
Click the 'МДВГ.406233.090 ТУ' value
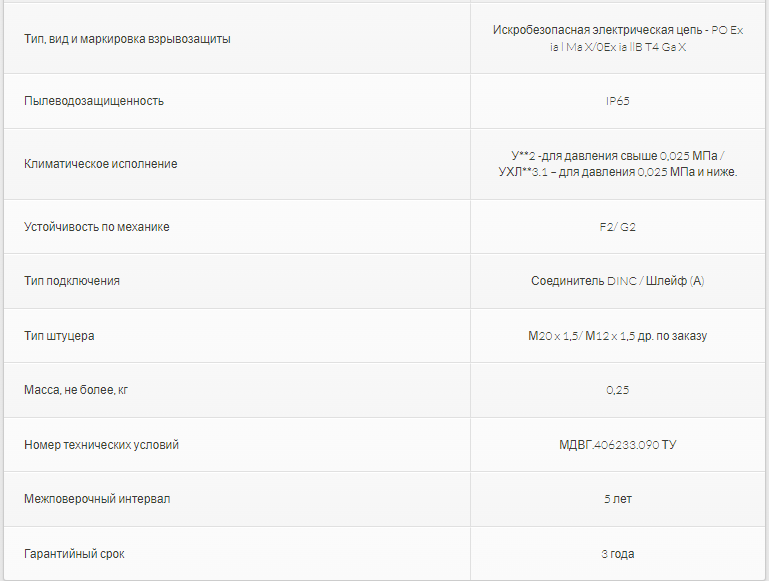[617, 445]
